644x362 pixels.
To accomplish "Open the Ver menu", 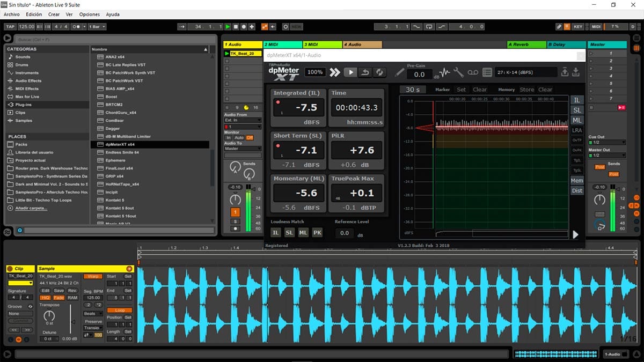I will [69, 14].
